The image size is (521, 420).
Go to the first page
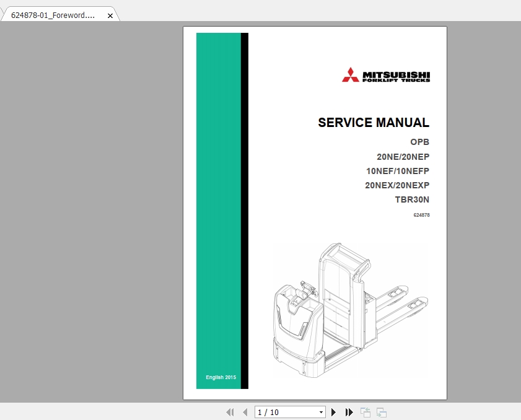230,412
